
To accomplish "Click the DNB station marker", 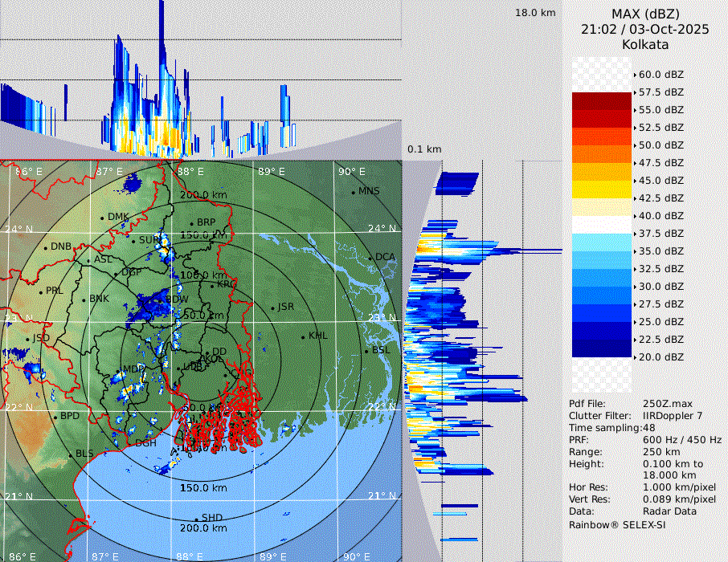I will [46, 247].
